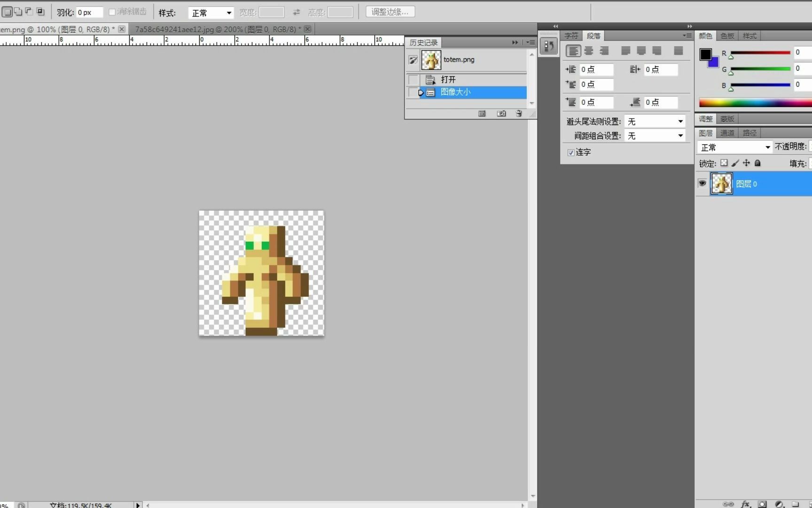812x508 pixels.
Task: Open the layer blend mode (正常) dropdown
Action: point(734,147)
